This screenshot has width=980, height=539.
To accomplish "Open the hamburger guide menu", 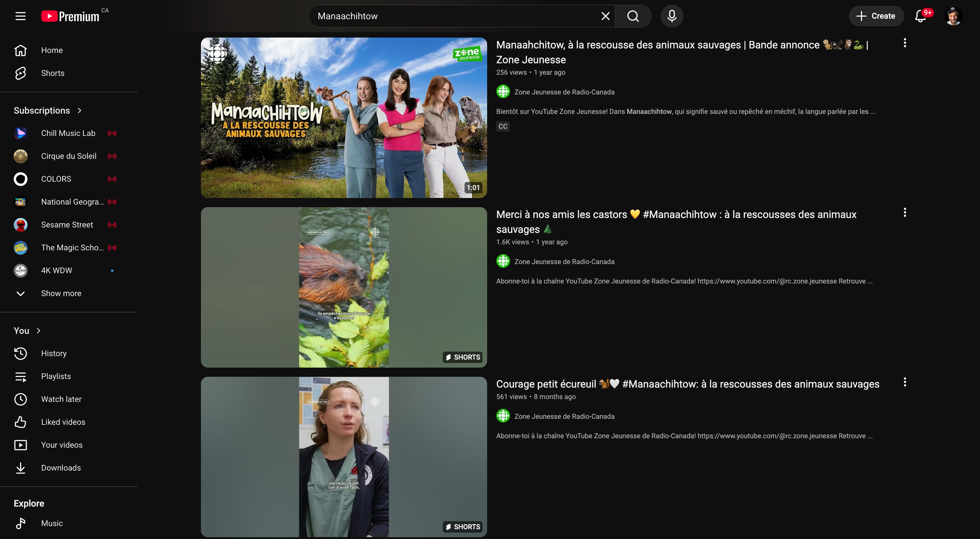I will tap(20, 16).
